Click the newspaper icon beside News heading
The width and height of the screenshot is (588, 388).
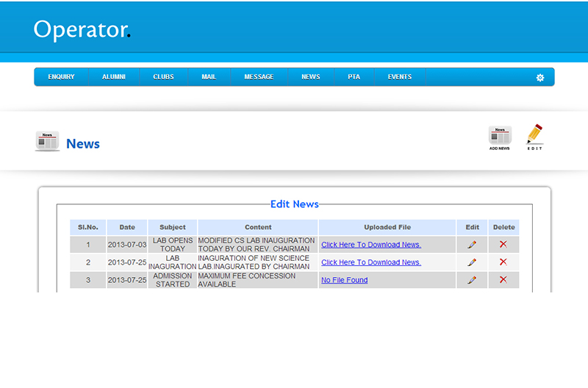[47, 141]
